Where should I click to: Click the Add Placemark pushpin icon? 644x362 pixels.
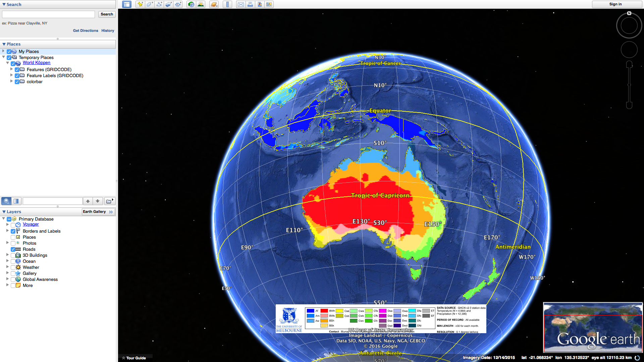click(140, 4)
